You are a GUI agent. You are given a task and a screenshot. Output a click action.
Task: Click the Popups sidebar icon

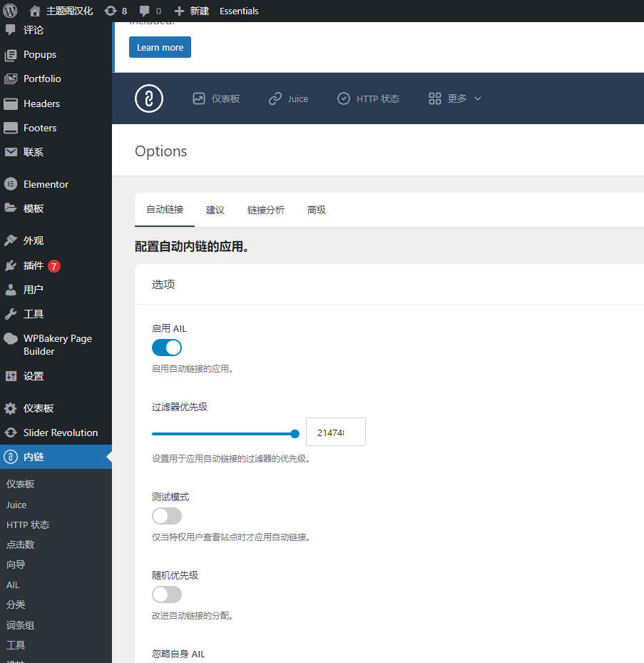(11, 55)
